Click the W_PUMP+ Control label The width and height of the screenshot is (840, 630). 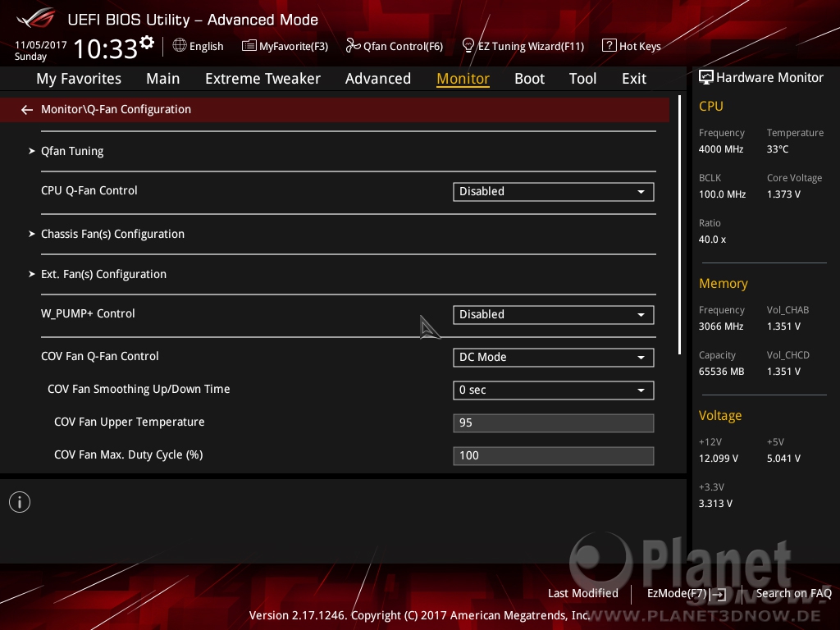88,313
